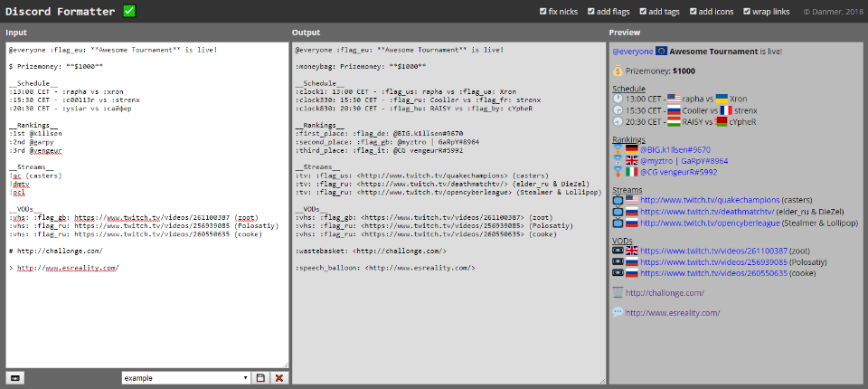Disable the "add flags" checkbox

pyautogui.click(x=593, y=12)
